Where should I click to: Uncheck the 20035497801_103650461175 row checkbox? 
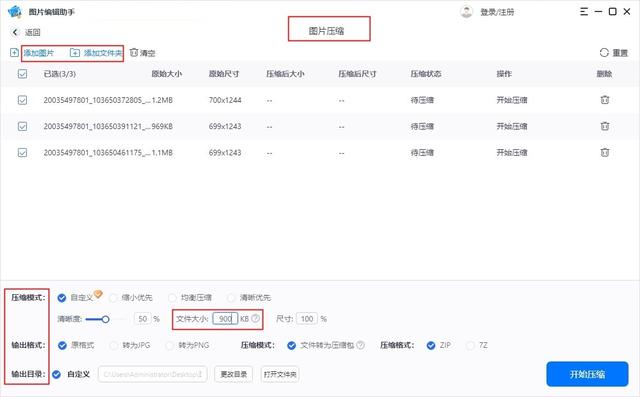tap(22, 153)
